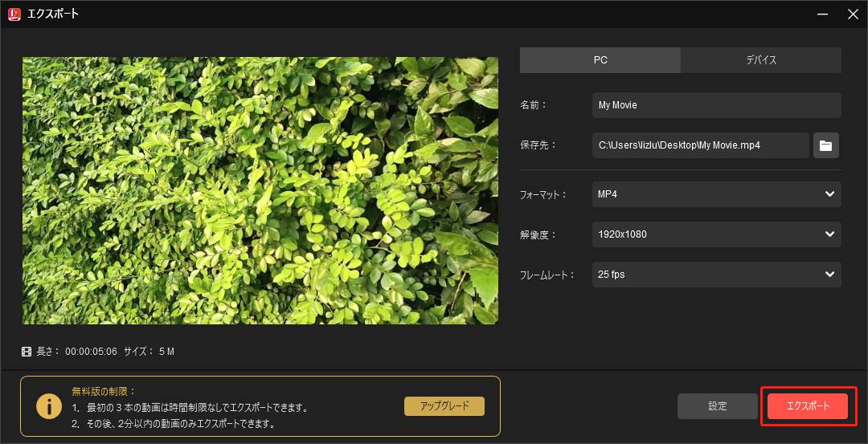Open the 解像度 dropdown showing 1920x1080
This screenshot has width=868, height=444.
pyautogui.click(x=716, y=234)
